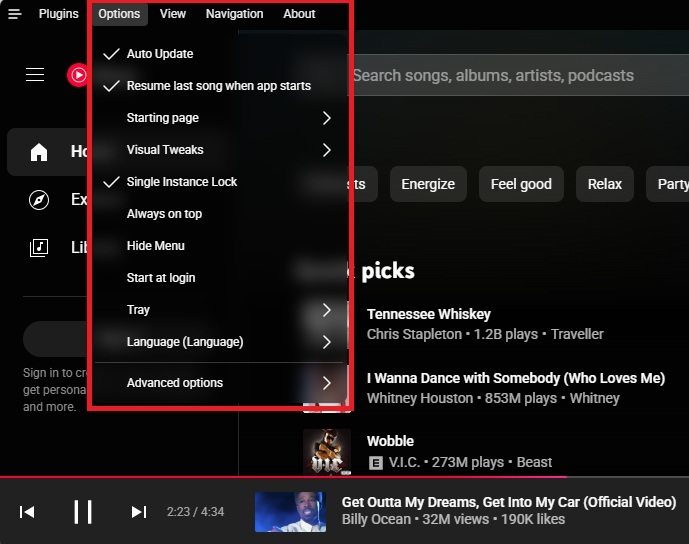Viewport: 689px width, 544px height.
Task: Close the Options menu
Action: click(x=119, y=14)
